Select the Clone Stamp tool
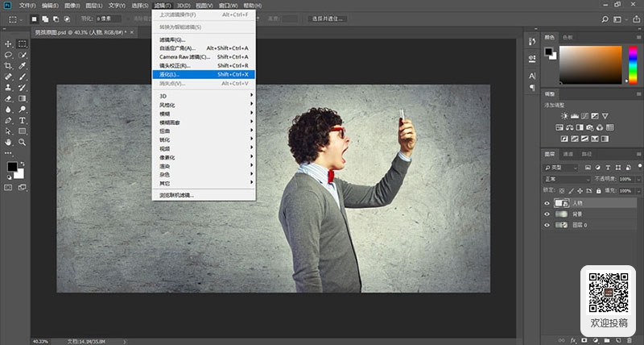The width and height of the screenshot is (644, 345). (x=8, y=88)
